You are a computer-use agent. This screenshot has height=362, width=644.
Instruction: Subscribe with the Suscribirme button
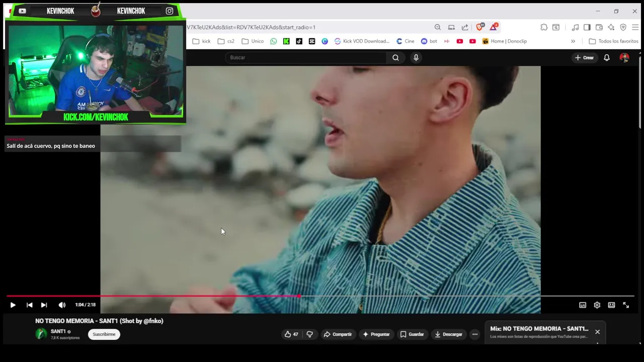click(x=104, y=334)
